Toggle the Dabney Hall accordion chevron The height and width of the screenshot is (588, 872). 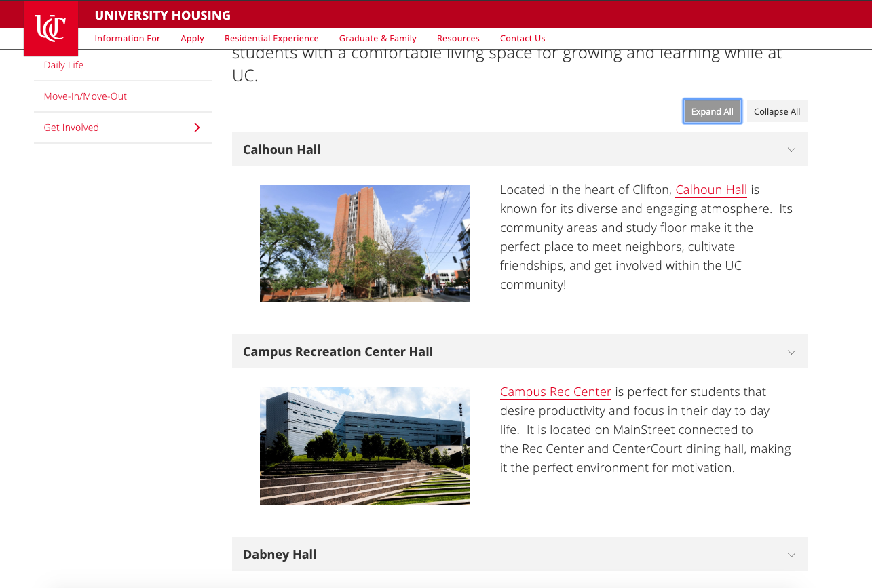click(791, 555)
